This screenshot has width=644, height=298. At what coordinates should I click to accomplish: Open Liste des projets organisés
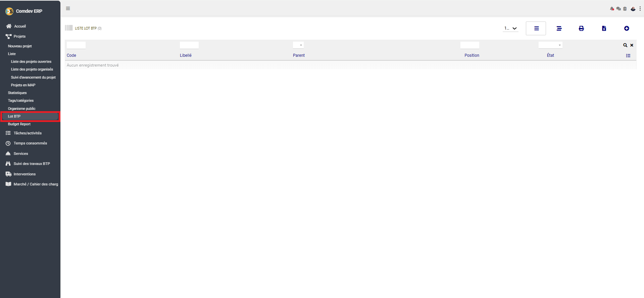(x=32, y=69)
